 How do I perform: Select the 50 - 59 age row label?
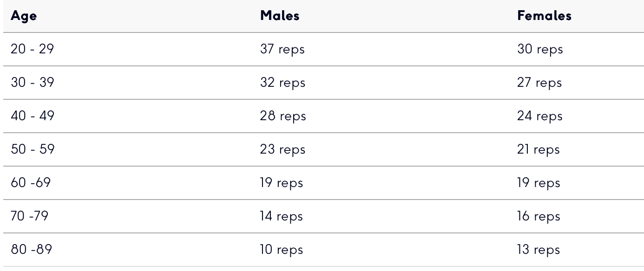33,149
